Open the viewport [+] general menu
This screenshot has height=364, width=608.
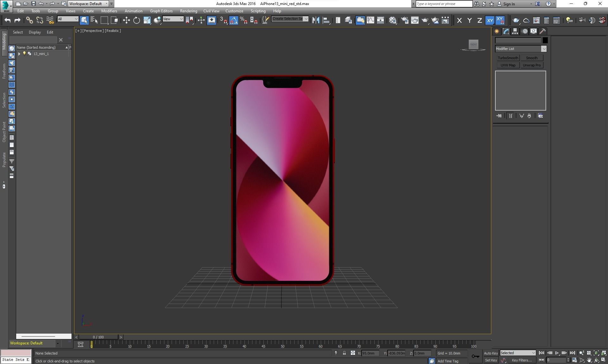point(78,31)
